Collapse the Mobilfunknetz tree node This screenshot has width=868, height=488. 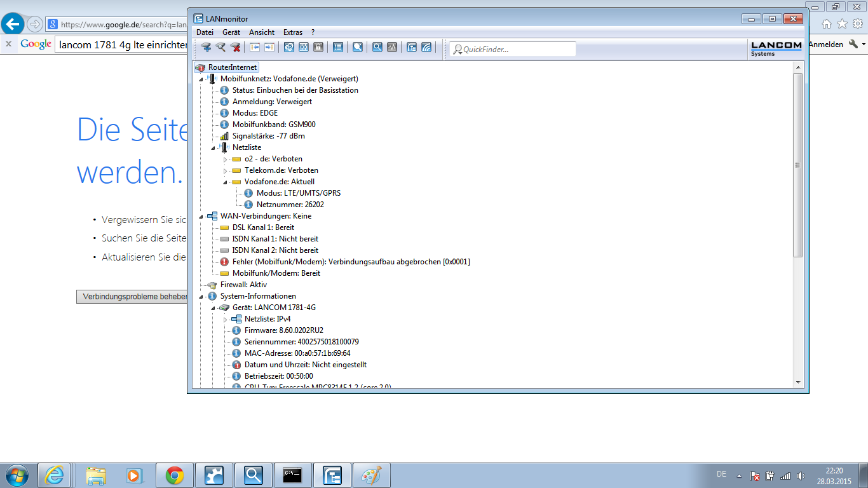[x=201, y=79]
